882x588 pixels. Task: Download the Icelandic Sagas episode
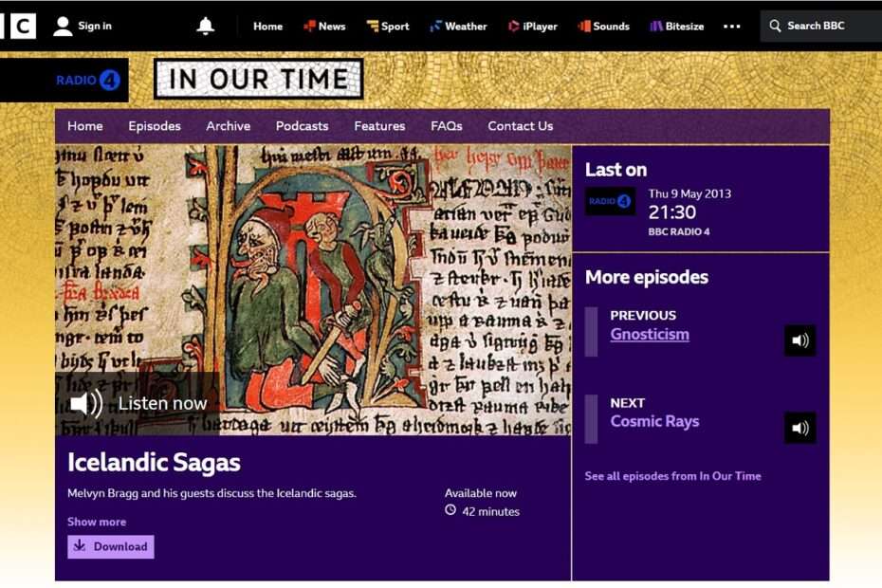point(110,546)
